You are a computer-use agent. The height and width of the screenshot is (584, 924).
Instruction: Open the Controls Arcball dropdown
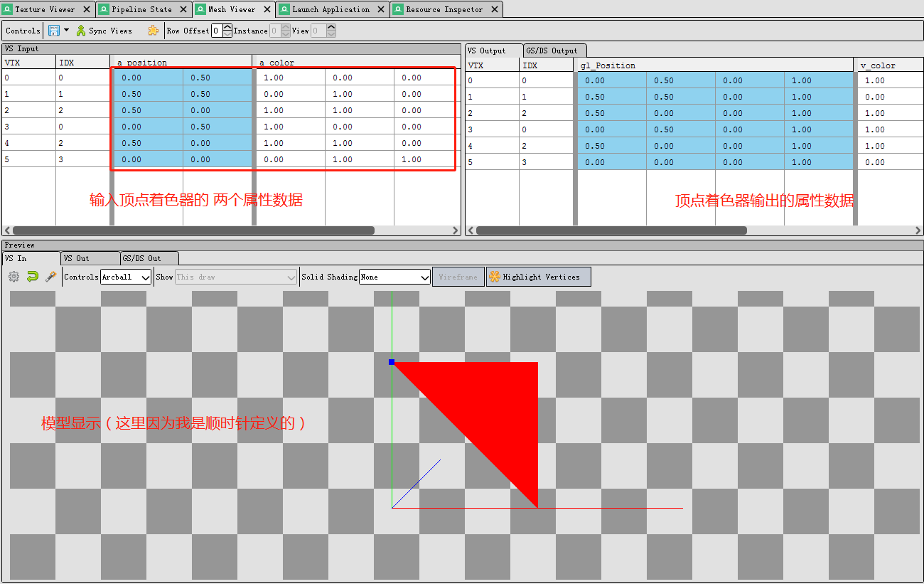pos(126,277)
